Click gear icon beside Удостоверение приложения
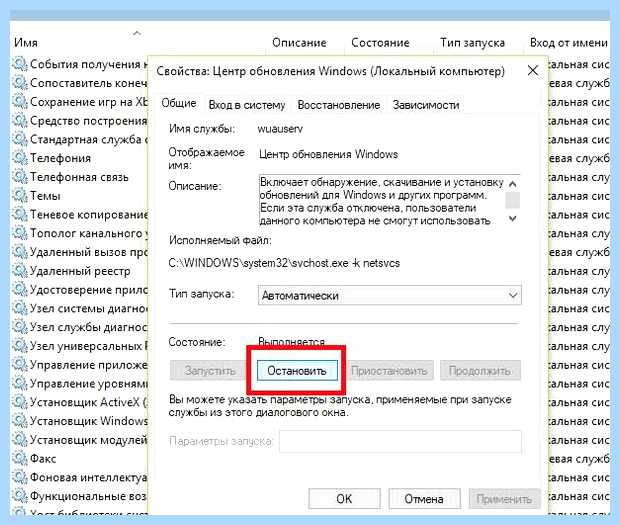This screenshot has width=620, height=525. pos(20,289)
